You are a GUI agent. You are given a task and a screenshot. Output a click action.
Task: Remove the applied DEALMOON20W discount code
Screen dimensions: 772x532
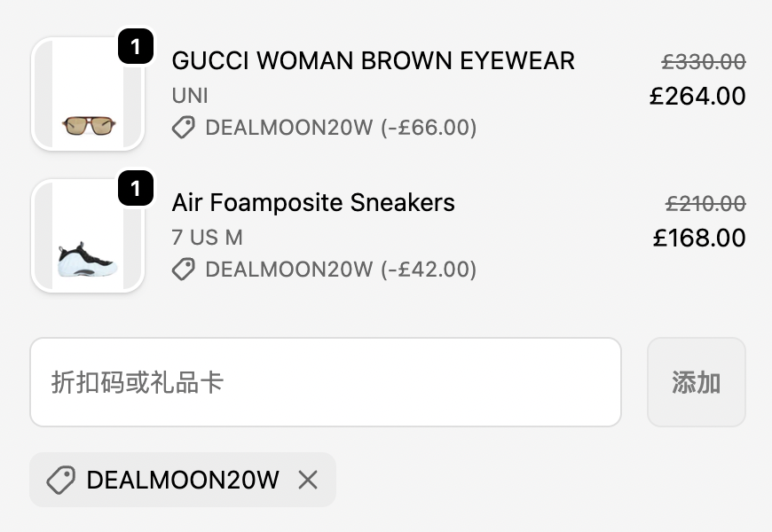coord(308,481)
